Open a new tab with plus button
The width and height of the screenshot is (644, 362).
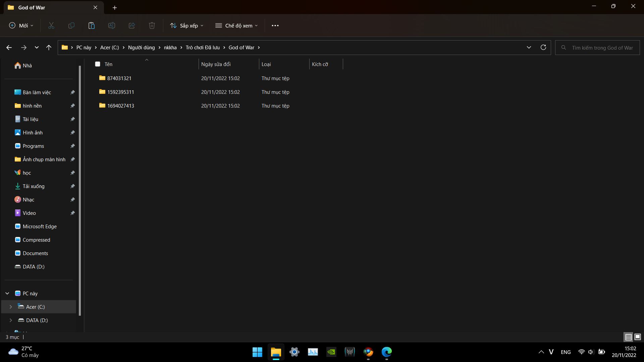pos(115,7)
